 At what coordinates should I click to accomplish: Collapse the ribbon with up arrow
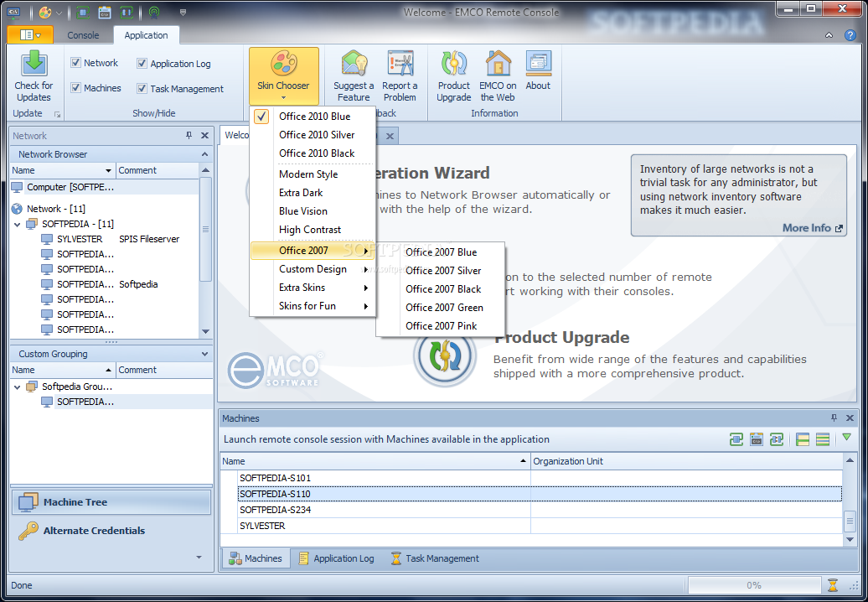(x=829, y=35)
